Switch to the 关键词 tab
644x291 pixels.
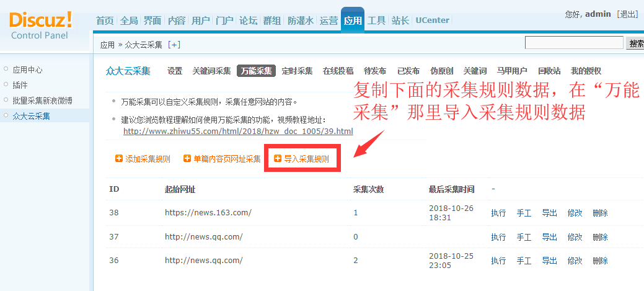coord(475,71)
